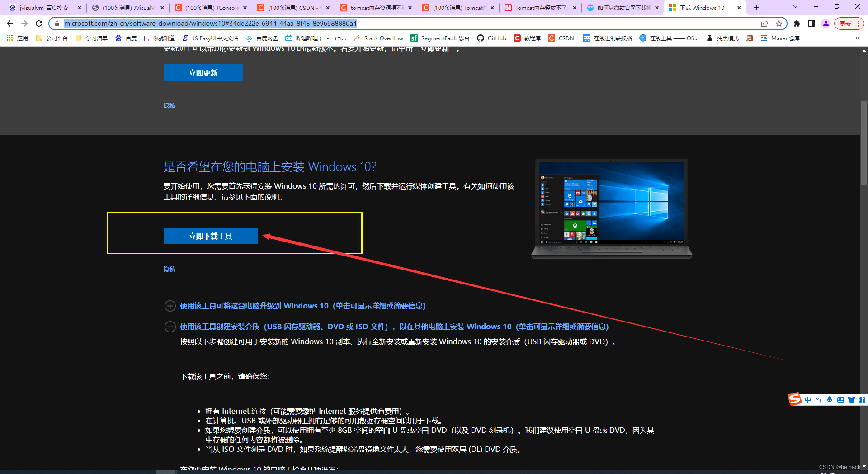Toggle Sogou Chinese/English 中 mode
Screen dimensions: 868x474
coord(808,400)
